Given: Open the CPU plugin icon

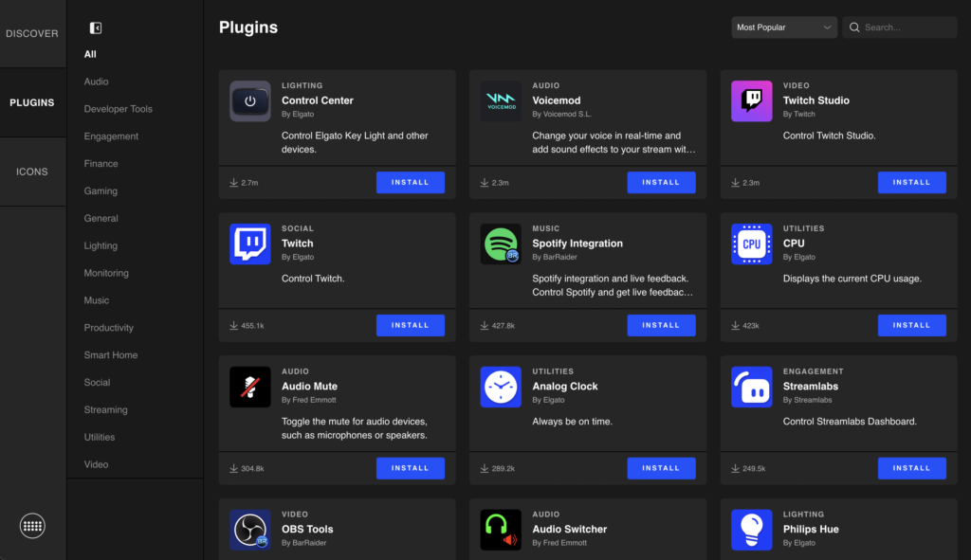Looking at the screenshot, I should click(751, 244).
